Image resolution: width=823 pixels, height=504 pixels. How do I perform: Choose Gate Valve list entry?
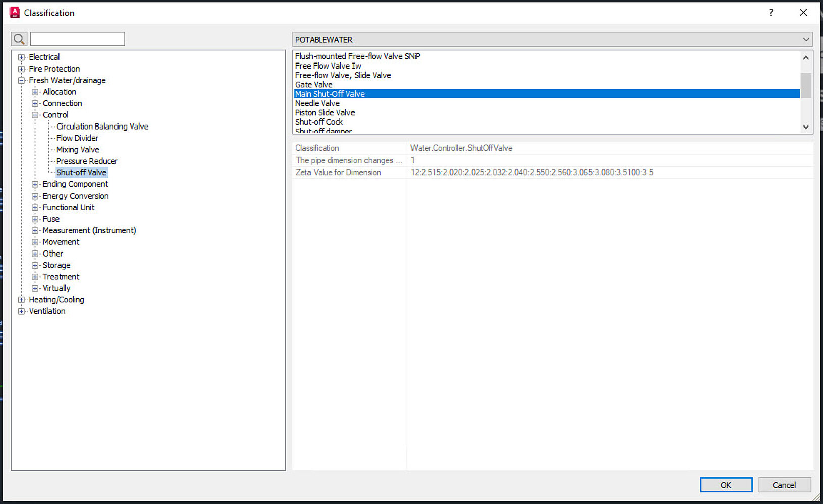tap(547, 85)
